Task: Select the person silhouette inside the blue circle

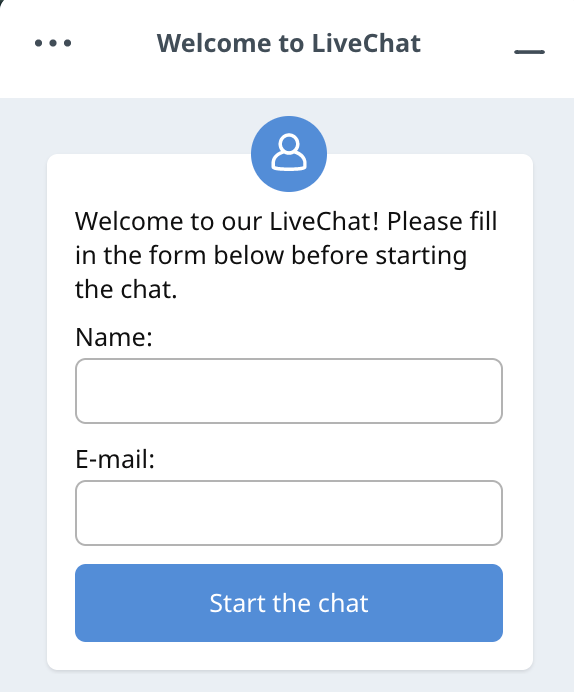Action: [289, 152]
